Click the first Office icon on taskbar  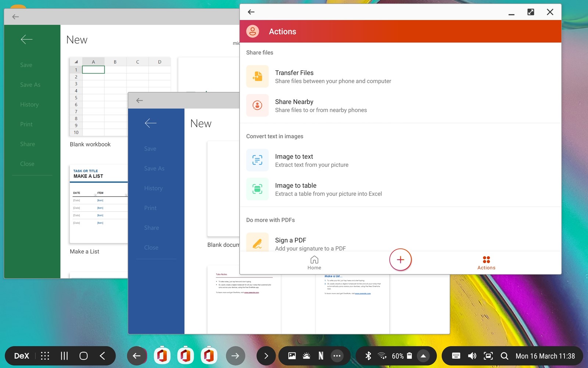click(x=162, y=356)
